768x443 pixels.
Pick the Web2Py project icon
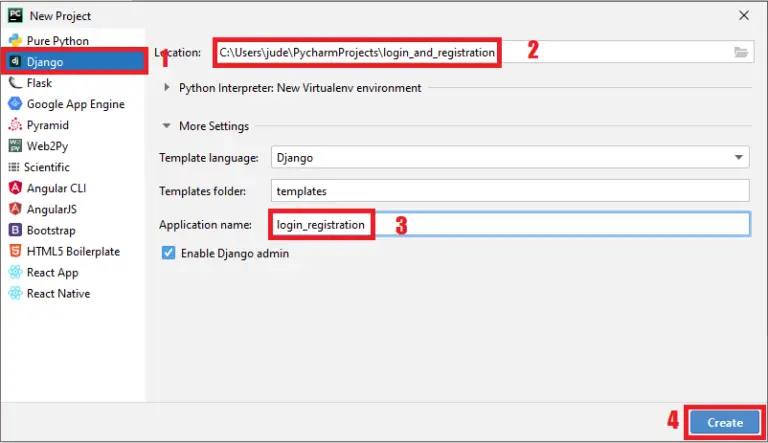[x=15, y=146]
